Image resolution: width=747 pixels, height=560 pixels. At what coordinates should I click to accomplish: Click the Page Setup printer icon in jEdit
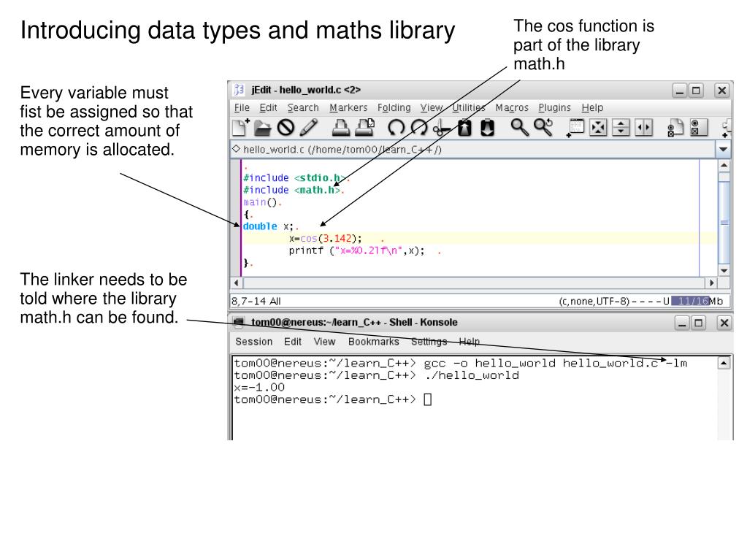pyautogui.click(x=364, y=128)
